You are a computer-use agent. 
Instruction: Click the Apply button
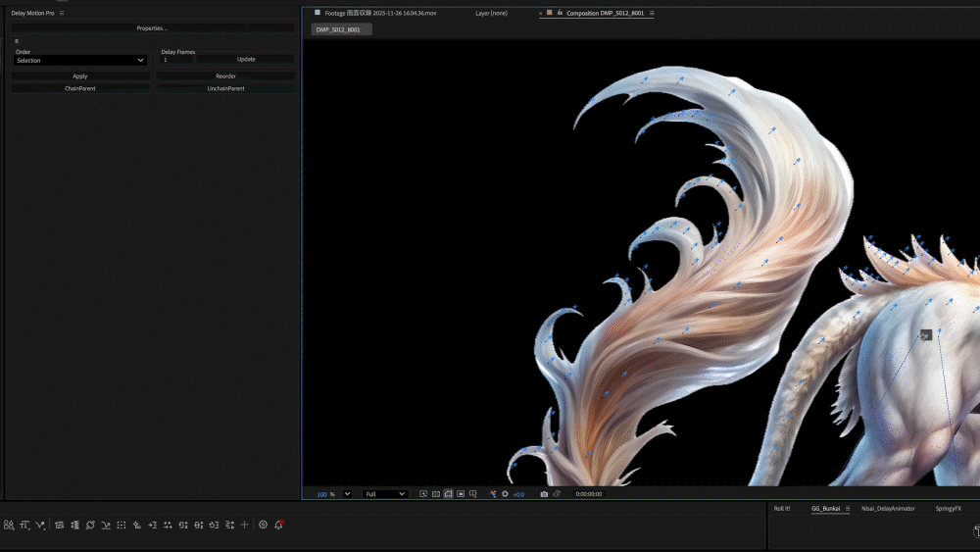point(80,75)
